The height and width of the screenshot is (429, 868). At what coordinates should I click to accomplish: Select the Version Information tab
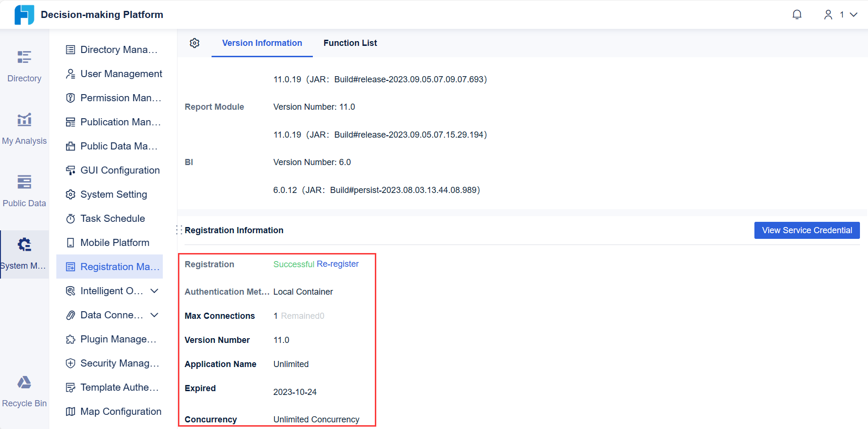pyautogui.click(x=262, y=43)
